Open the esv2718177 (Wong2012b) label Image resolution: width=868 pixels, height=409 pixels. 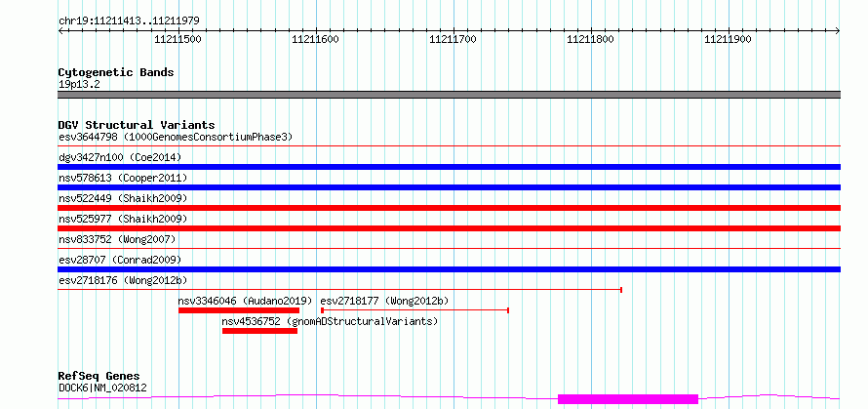[x=384, y=301]
